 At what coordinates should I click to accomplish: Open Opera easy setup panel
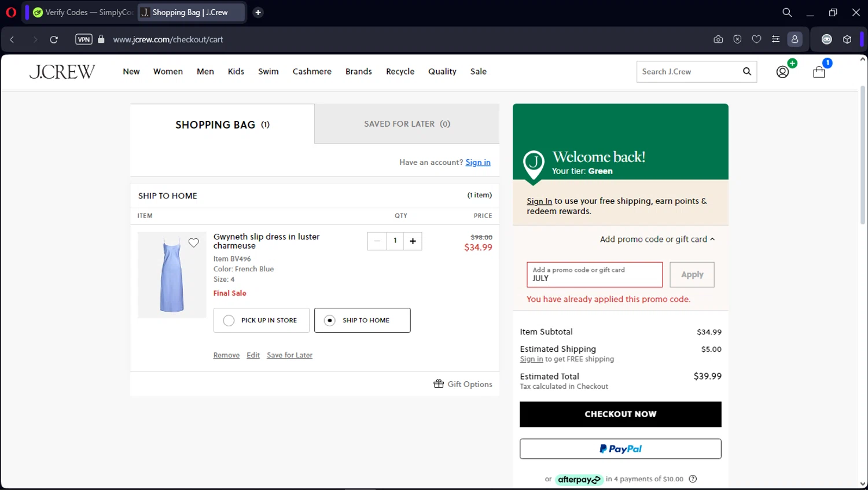point(775,39)
